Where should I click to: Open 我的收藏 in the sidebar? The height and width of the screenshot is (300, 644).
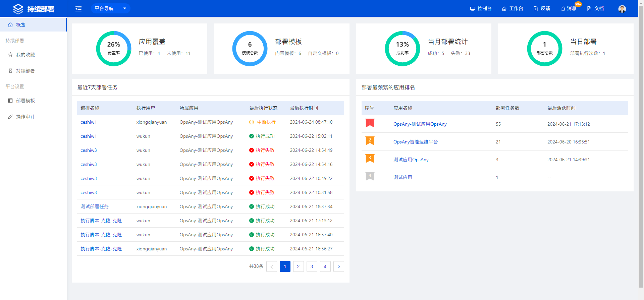33,55
